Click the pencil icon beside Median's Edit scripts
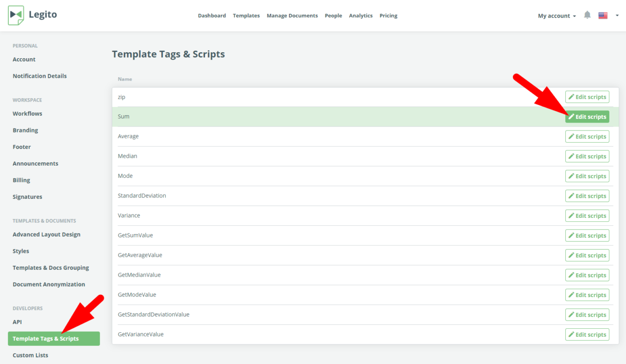The image size is (626, 364). (x=571, y=156)
